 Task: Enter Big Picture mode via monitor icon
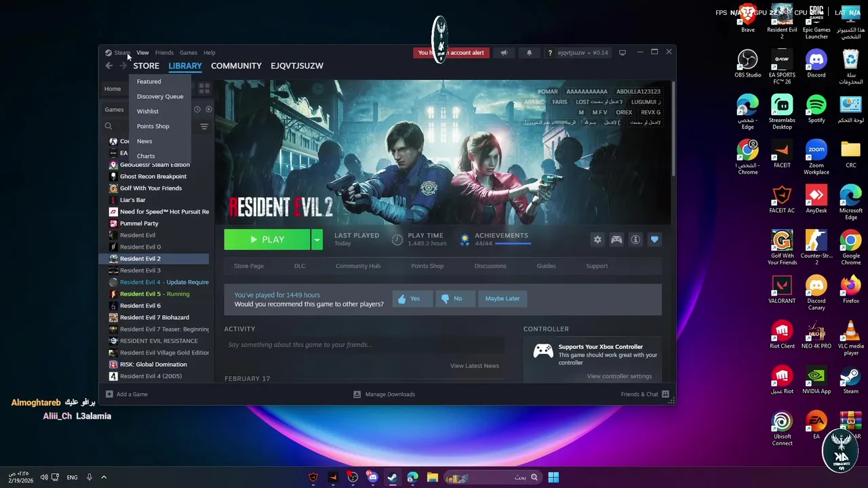tap(622, 52)
